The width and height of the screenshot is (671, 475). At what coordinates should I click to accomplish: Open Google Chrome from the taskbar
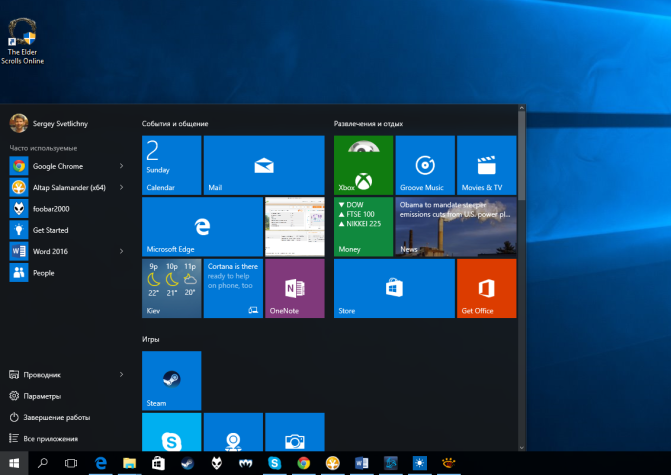303,463
